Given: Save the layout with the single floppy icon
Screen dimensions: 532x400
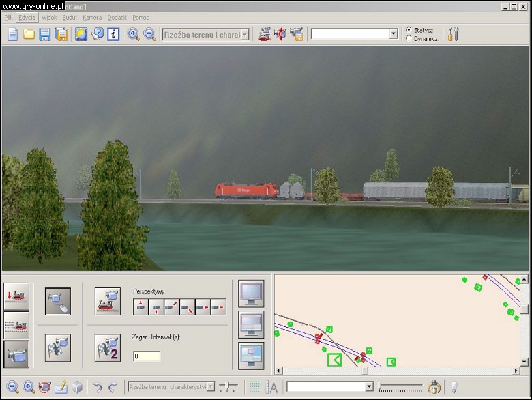Looking at the screenshot, I should pos(45,34).
